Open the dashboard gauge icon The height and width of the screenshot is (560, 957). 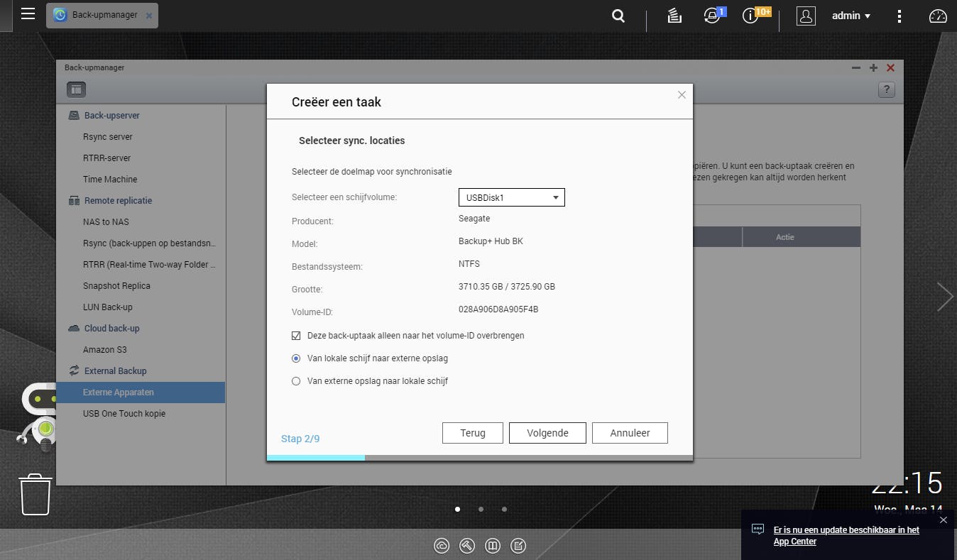click(938, 16)
